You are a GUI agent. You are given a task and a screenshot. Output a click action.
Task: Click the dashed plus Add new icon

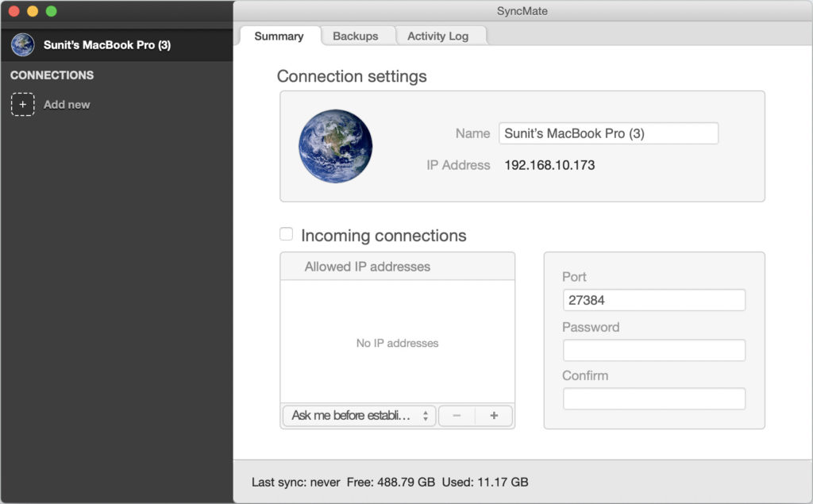[x=22, y=104]
